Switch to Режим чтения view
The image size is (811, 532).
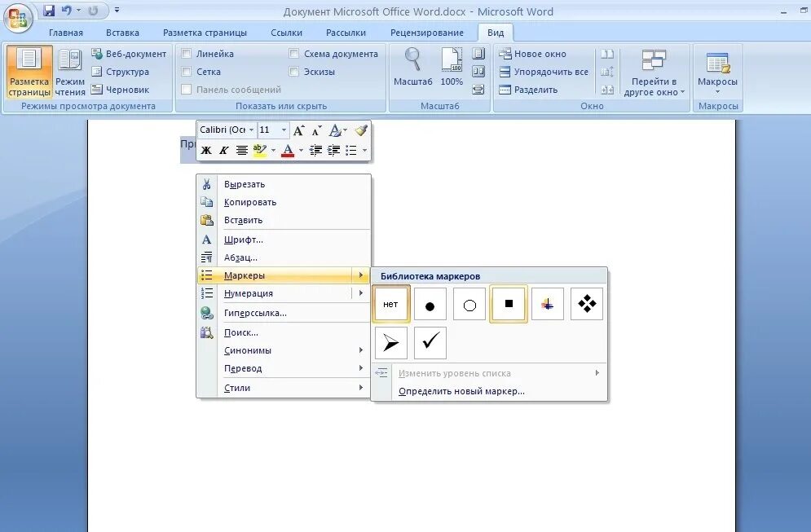70,72
